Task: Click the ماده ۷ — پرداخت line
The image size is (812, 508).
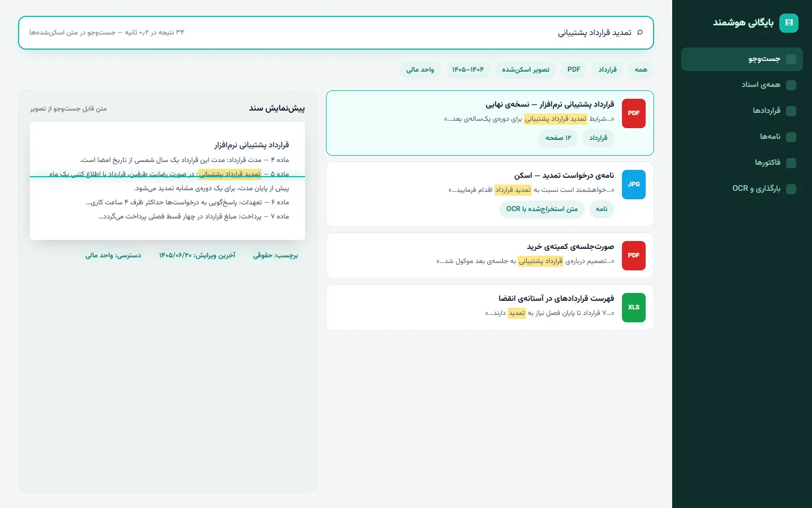Action: tap(194, 217)
